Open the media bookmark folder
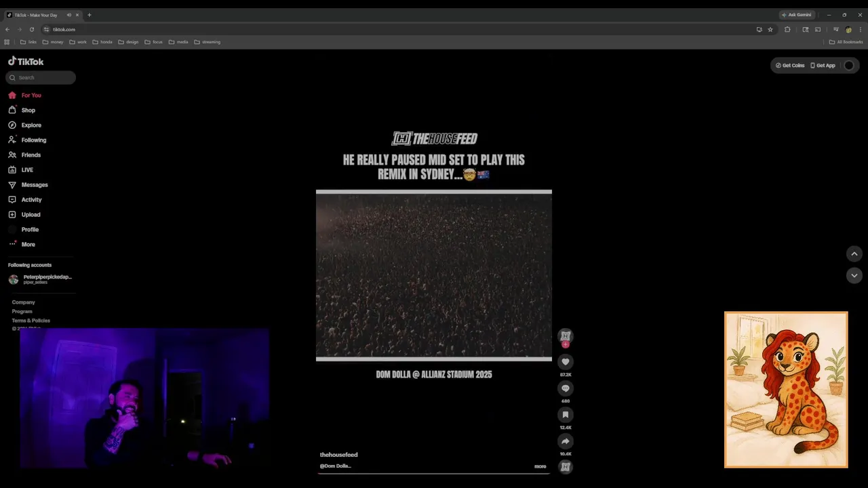The width and height of the screenshot is (868, 488). (x=178, y=42)
